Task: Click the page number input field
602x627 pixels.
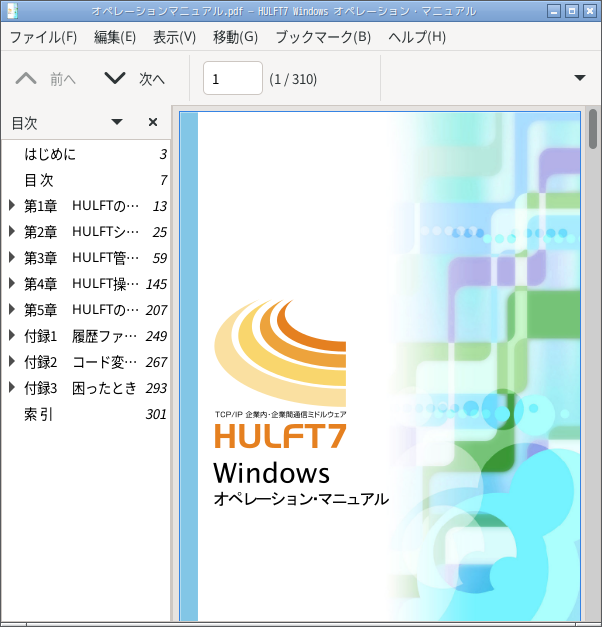Action: pos(233,78)
